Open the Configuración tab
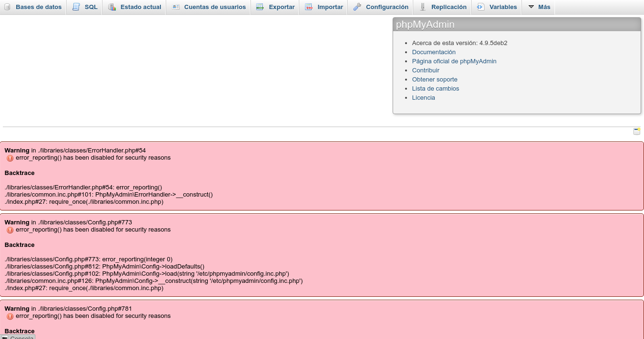The width and height of the screenshot is (644, 339). (381, 7)
